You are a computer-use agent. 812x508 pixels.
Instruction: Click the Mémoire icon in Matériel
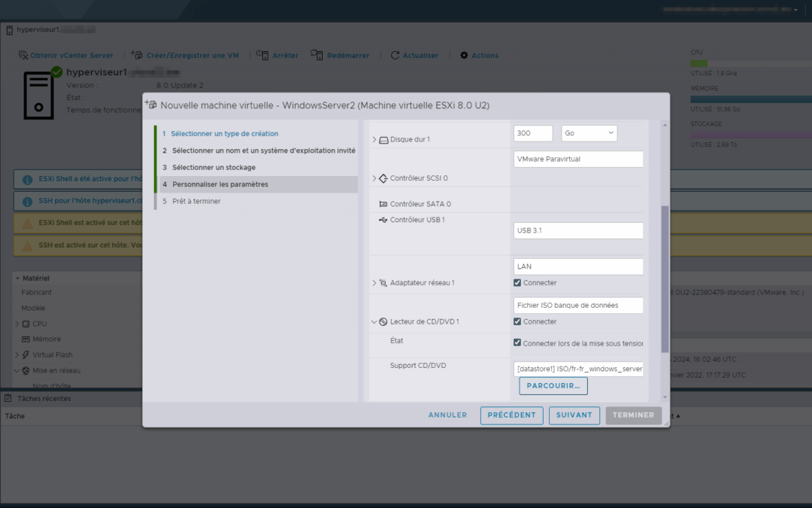tap(26, 339)
